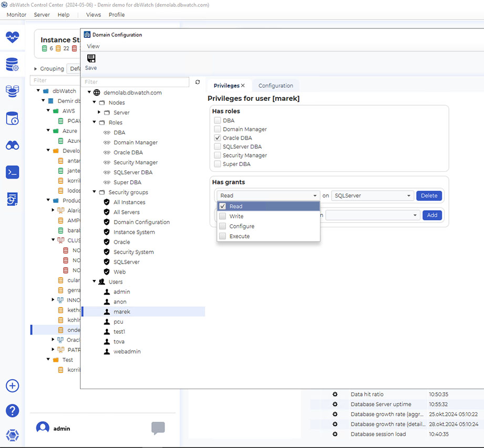Open the question mark help icon
Screen dimensions: 484x448
pyautogui.click(x=12, y=411)
